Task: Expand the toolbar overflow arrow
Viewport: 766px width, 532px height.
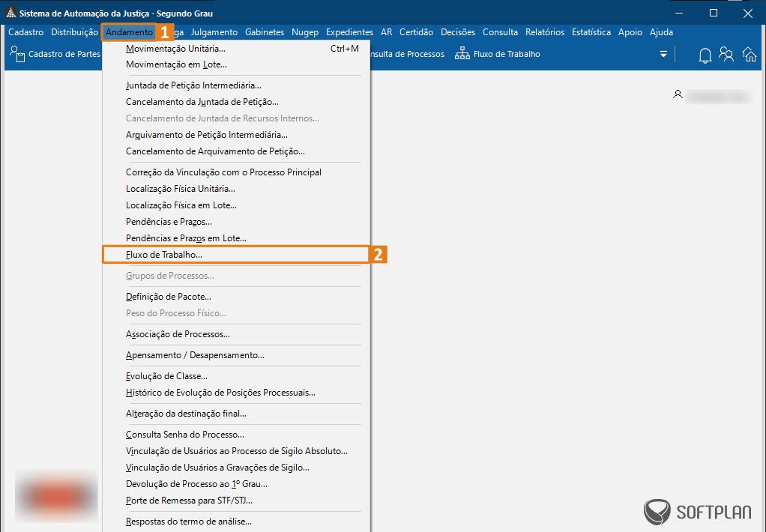Action: [x=663, y=54]
